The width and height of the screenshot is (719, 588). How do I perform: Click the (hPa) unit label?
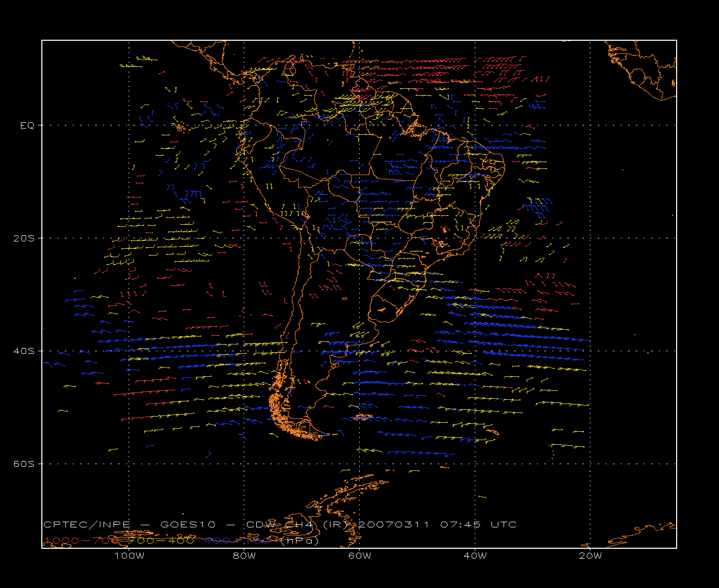pyautogui.click(x=300, y=540)
